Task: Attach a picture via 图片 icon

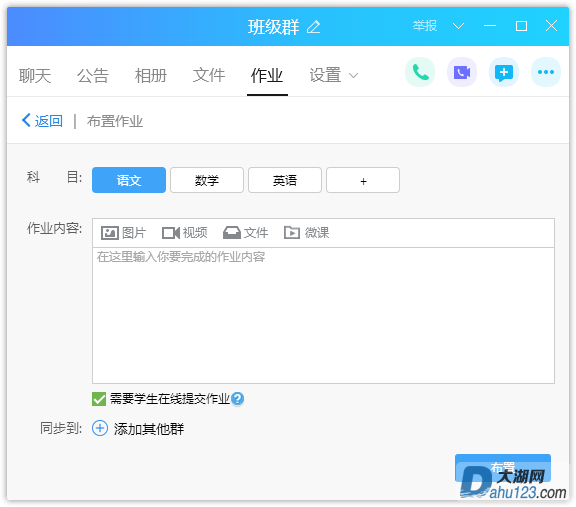Action: [x=109, y=233]
